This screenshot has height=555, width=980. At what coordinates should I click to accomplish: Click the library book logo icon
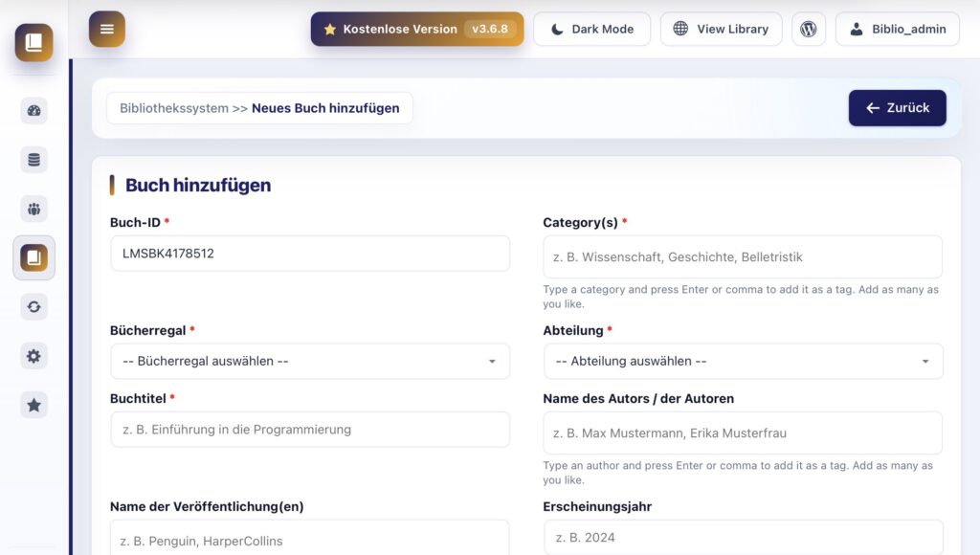pyautogui.click(x=33, y=42)
